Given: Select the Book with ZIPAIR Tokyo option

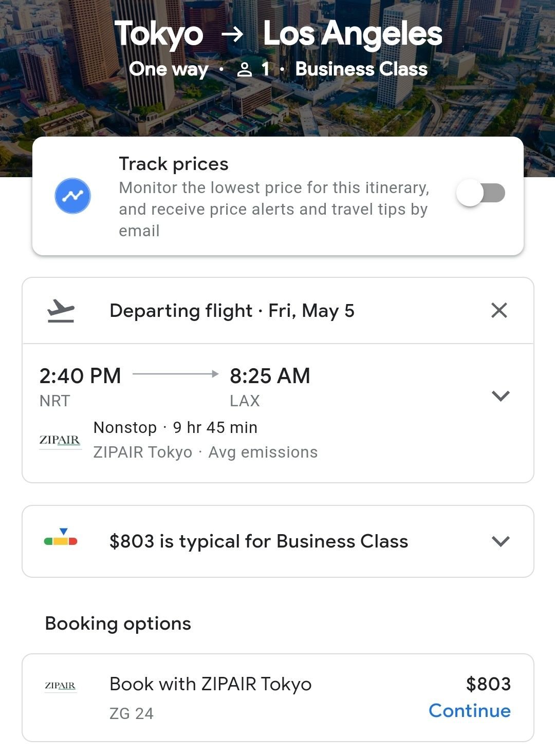Looking at the screenshot, I should 210,684.
